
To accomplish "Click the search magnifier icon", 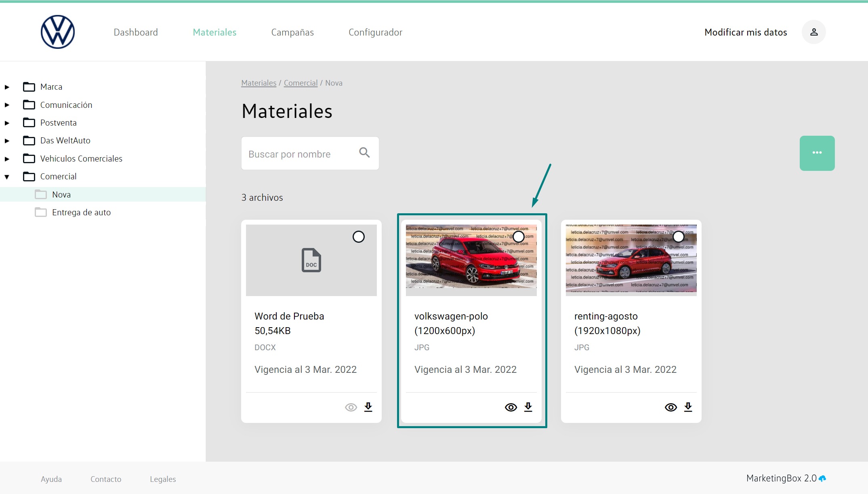I will (x=364, y=153).
